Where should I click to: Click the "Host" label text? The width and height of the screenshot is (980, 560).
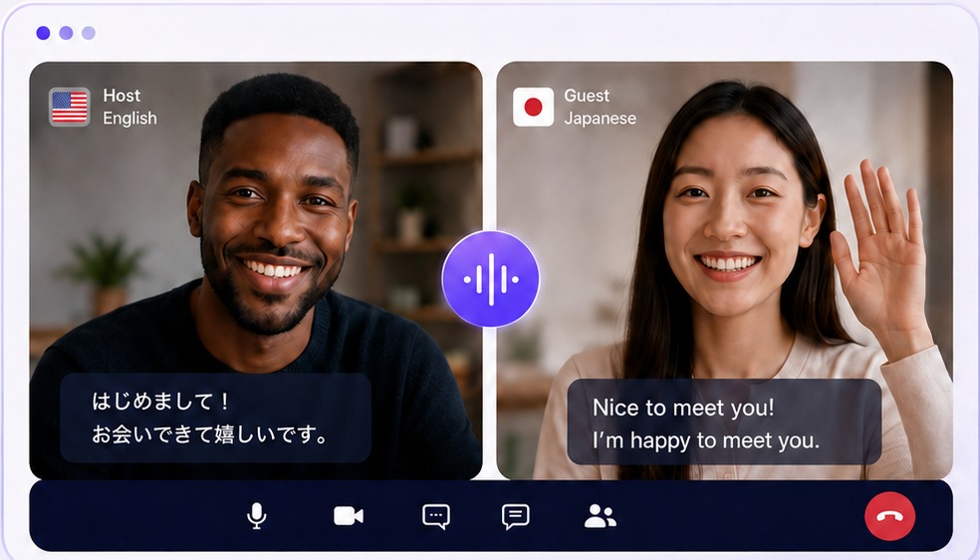pos(122,96)
